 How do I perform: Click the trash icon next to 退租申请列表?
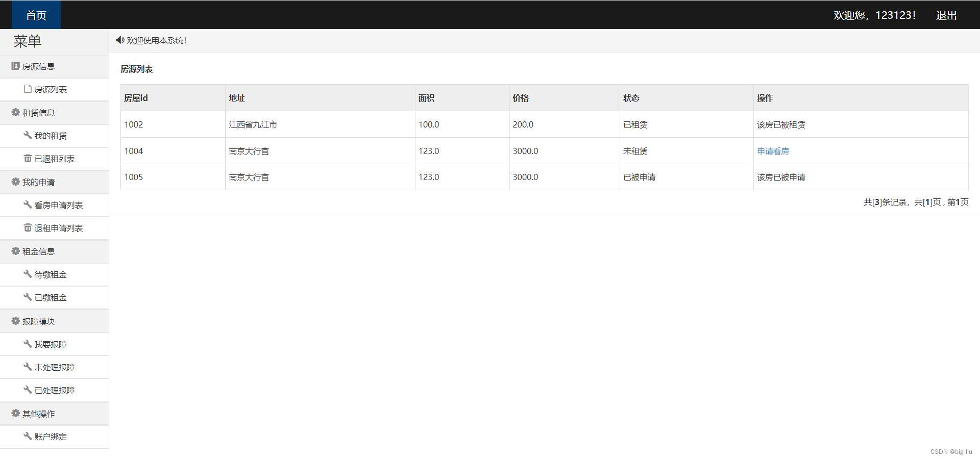28,227
